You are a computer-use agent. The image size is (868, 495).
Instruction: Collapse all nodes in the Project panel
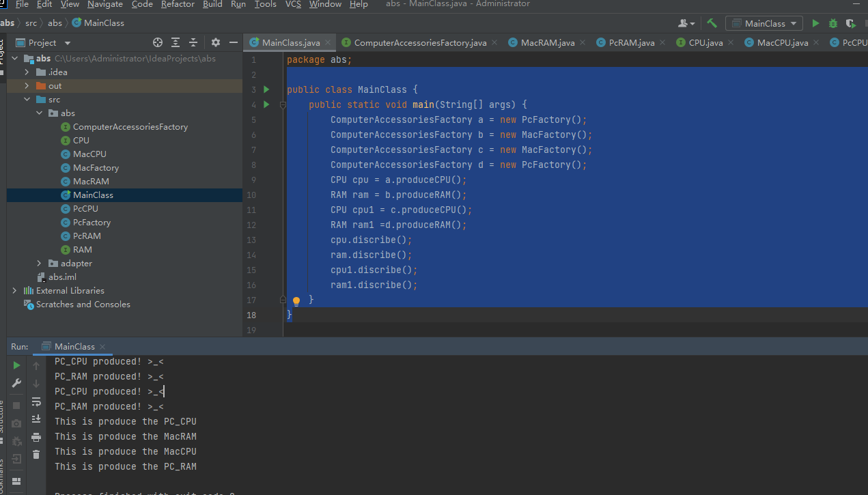click(x=193, y=42)
